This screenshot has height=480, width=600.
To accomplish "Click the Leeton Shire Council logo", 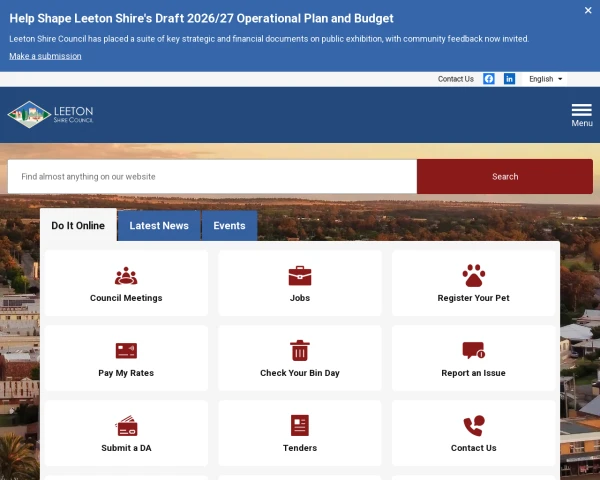I will pos(50,114).
